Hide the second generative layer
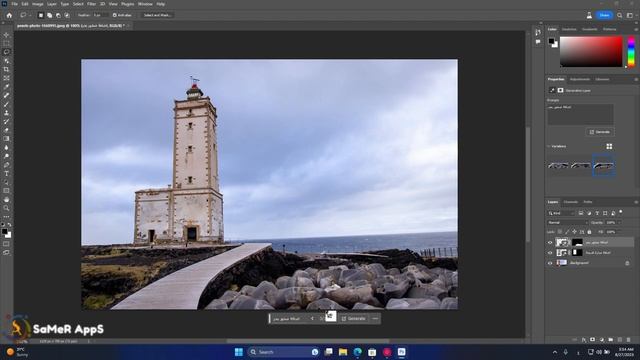Image resolution: width=640 pixels, height=360 pixels. [550, 253]
